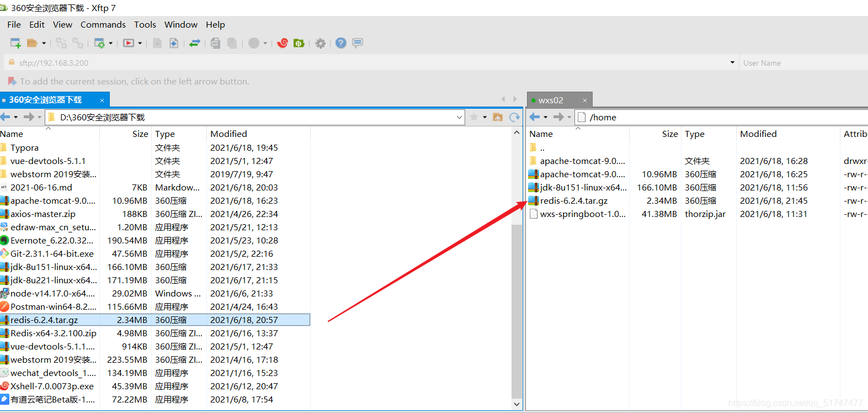868x413 pixels.
Task: Expand the address bar history dropdown
Action: [732, 62]
